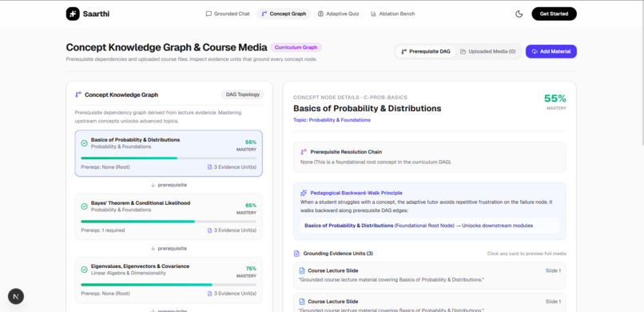Click the 75% mastery value

(x=251, y=269)
